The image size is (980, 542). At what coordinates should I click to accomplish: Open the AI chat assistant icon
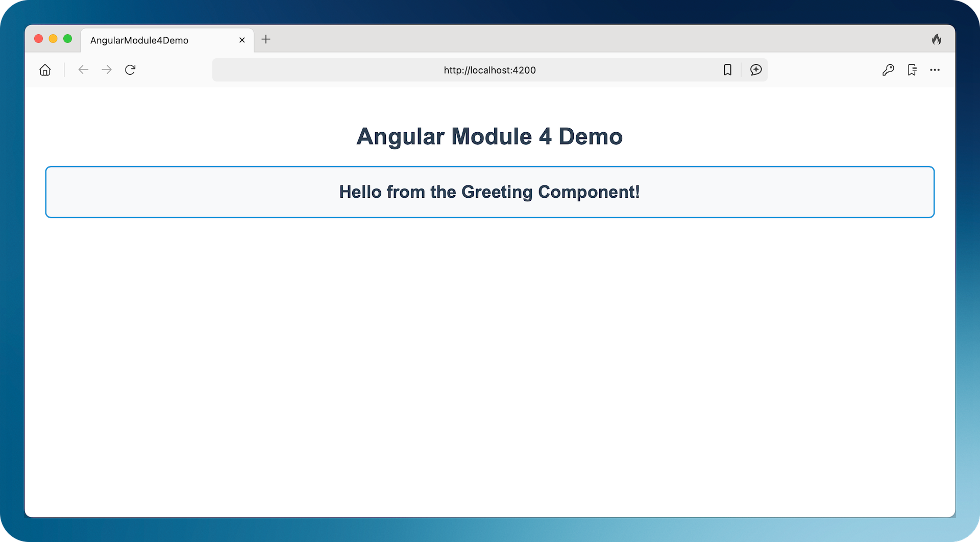click(x=756, y=70)
